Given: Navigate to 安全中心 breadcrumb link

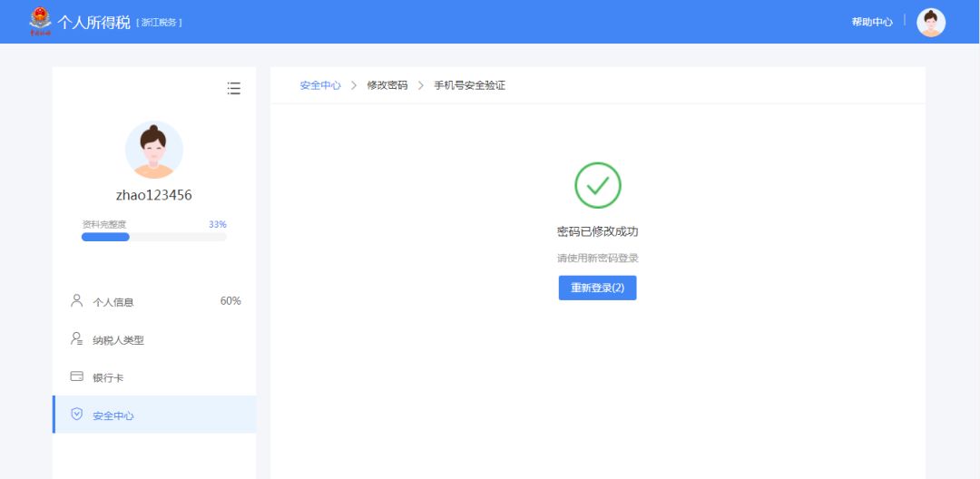Looking at the screenshot, I should point(320,85).
